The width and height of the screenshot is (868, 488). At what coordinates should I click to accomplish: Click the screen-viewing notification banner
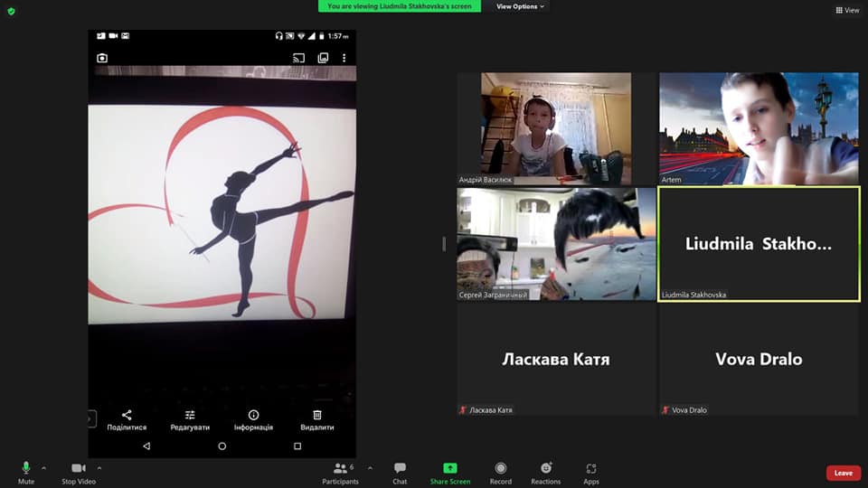pos(399,6)
